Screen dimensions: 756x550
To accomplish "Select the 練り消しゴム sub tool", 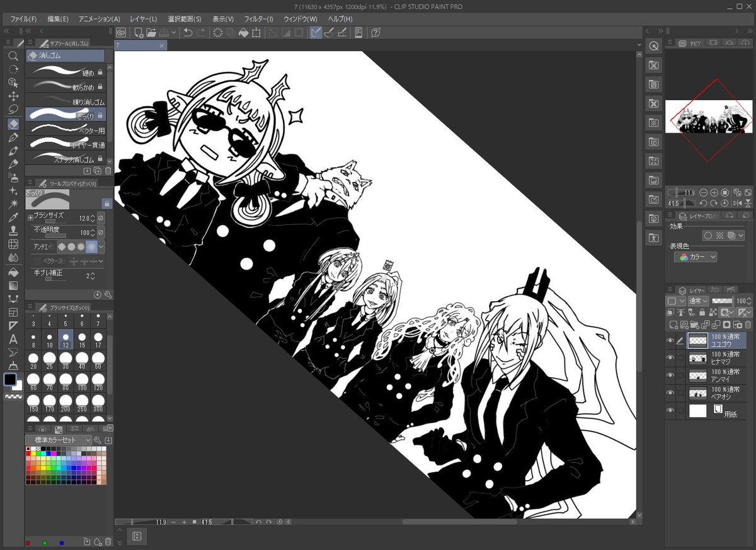I will point(66,100).
